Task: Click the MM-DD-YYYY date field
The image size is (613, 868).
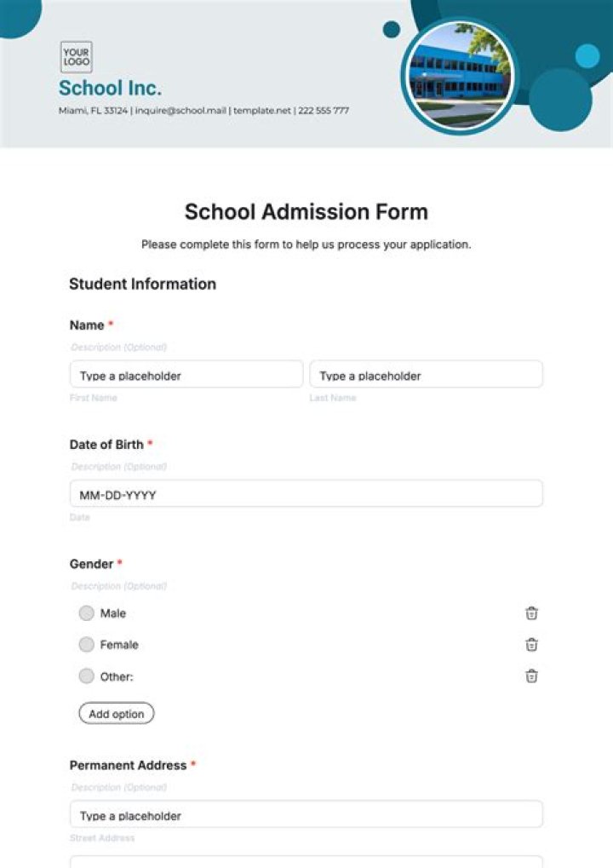Action: point(306,493)
